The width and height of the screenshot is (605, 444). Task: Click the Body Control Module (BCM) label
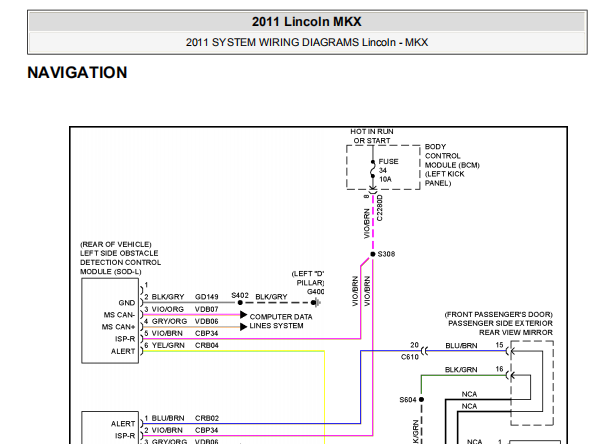[452, 165]
